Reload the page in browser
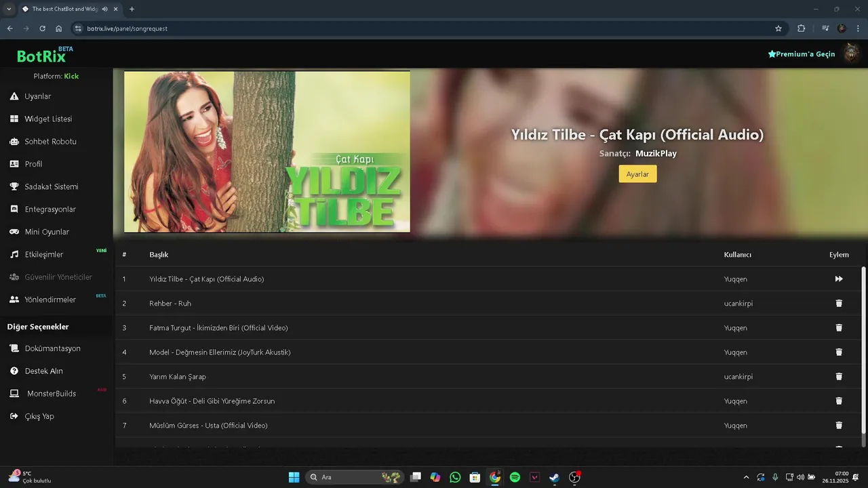The height and width of the screenshot is (488, 868). [42, 28]
